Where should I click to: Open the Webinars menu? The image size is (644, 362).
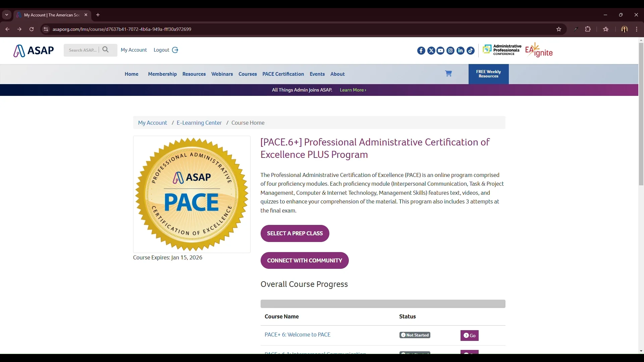point(222,74)
